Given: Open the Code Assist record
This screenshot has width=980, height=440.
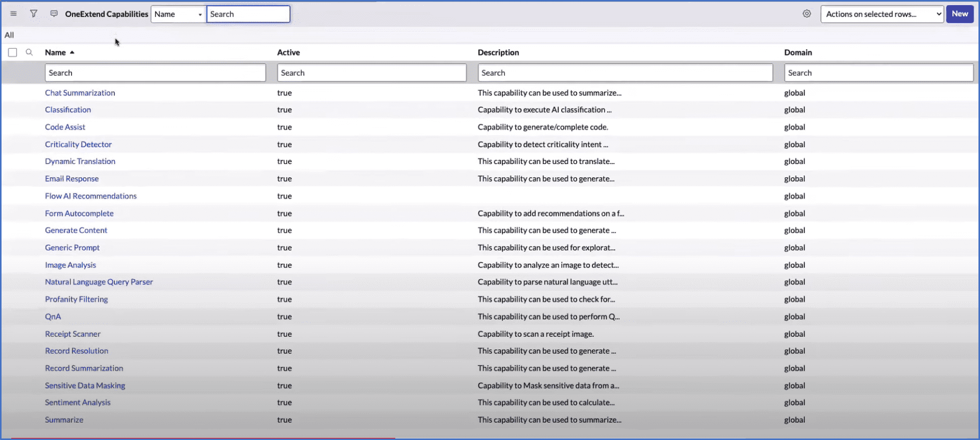Looking at the screenshot, I should (x=65, y=127).
